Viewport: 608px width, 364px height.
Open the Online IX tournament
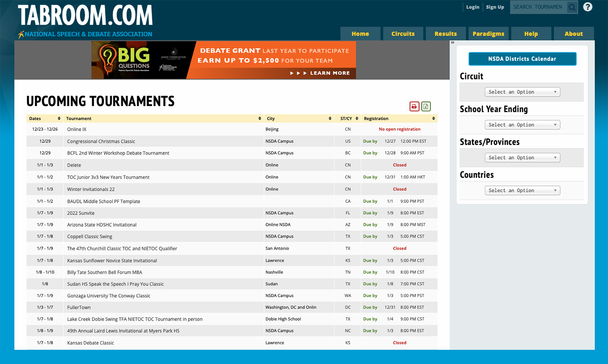(77, 130)
